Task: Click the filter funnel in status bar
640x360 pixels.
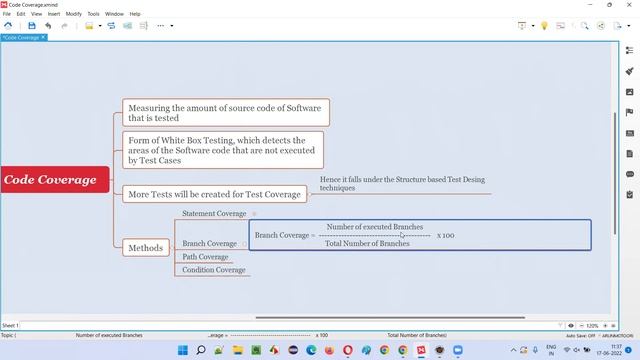Action: pos(560,325)
